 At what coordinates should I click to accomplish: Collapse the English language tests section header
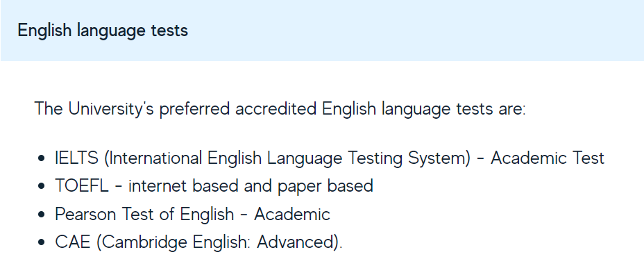click(x=322, y=31)
